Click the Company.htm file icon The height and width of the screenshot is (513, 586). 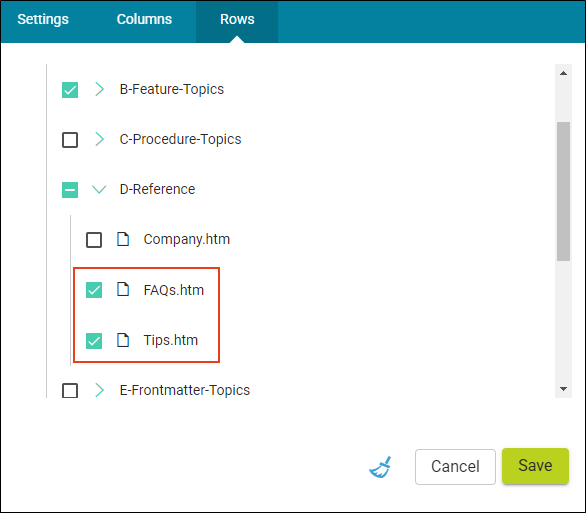pyautogui.click(x=123, y=239)
